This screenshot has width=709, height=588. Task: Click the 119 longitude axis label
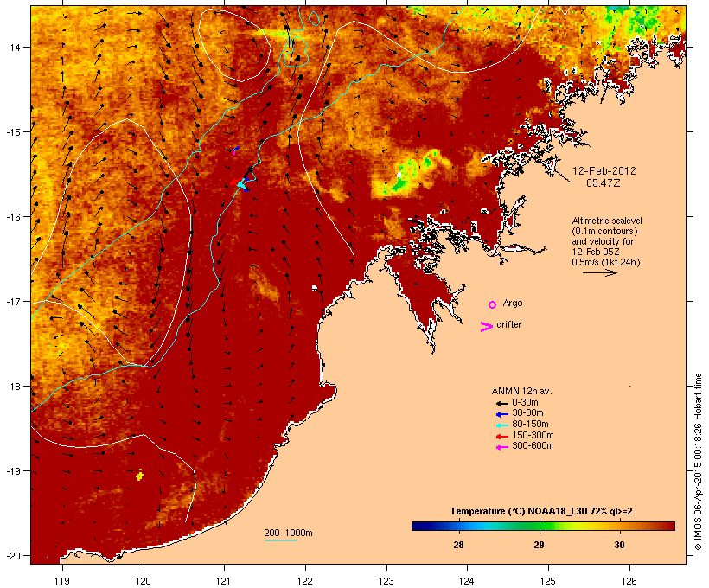[62, 581]
